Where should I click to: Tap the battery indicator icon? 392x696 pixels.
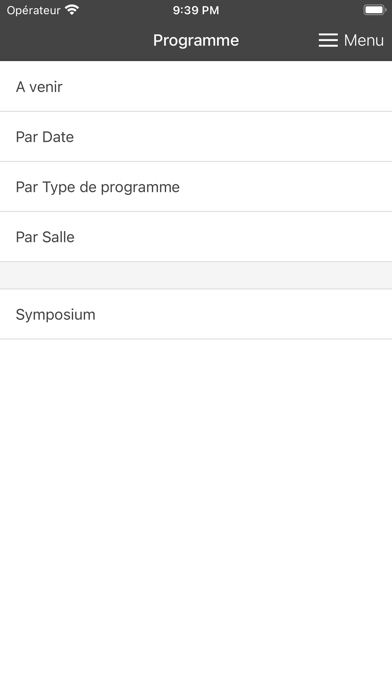pyautogui.click(x=374, y=10)
